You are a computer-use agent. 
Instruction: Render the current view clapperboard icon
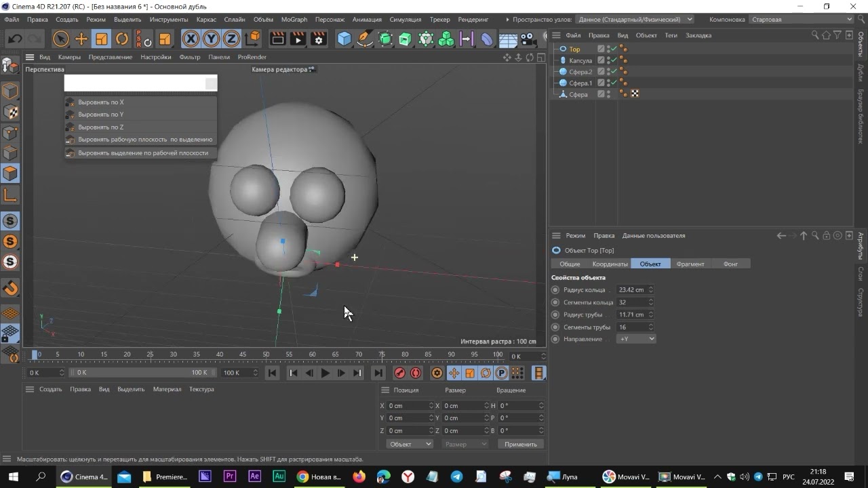pos(278,39)
